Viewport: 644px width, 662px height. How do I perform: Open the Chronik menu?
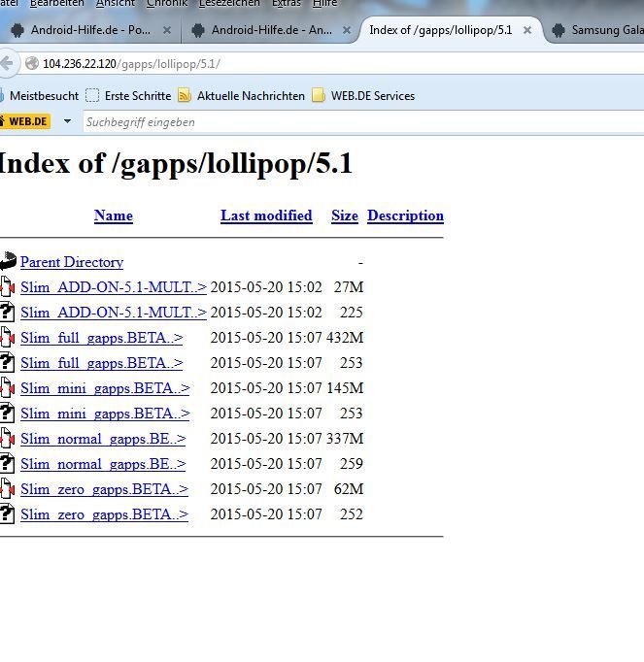tap(167, 3)
